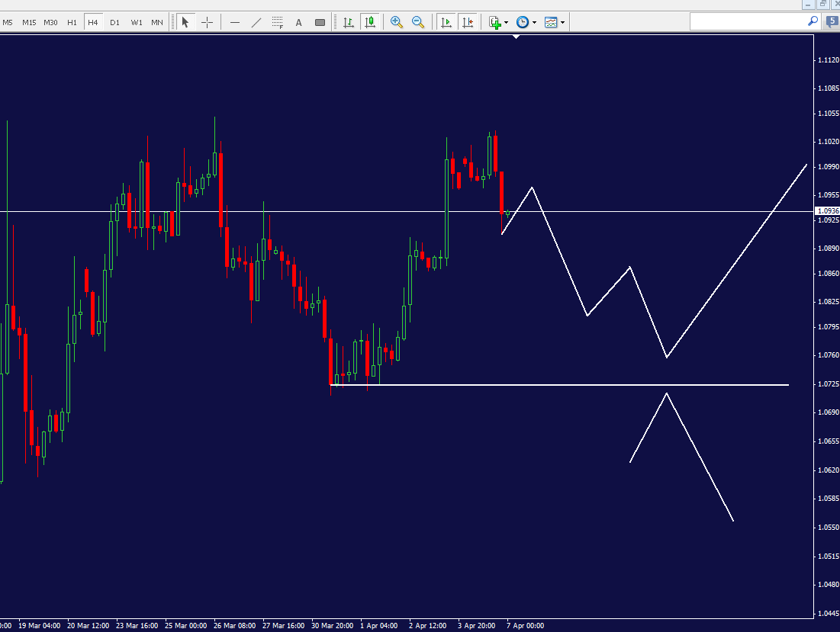This screenshot has height=632, width=840.
Task: Toggle Auto Scroll on the chart
Action: tap(446, 21)
